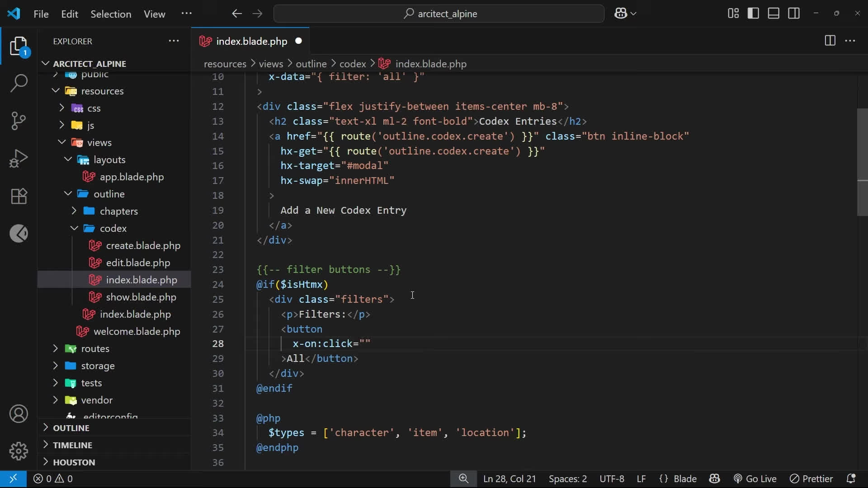Expand the chapters folder
868x488 pixels.
[x=118, y=211]
